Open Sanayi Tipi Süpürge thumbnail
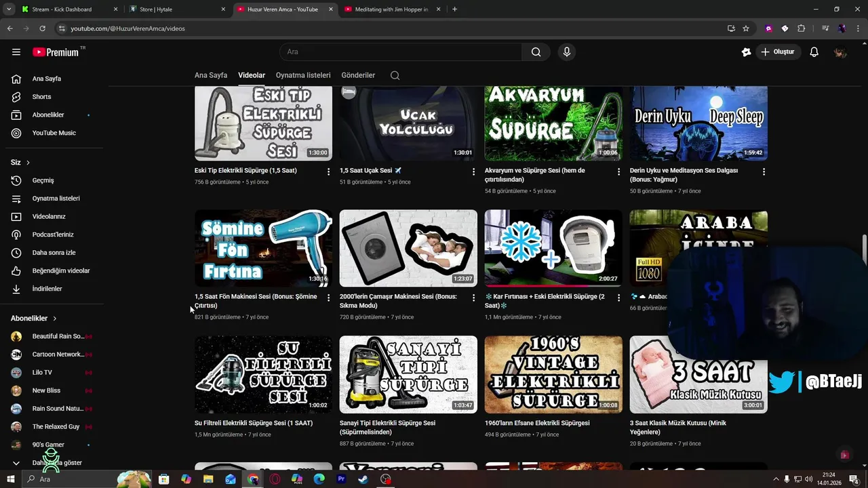Screen dimensions: 868x488 [x=408, y=375]
